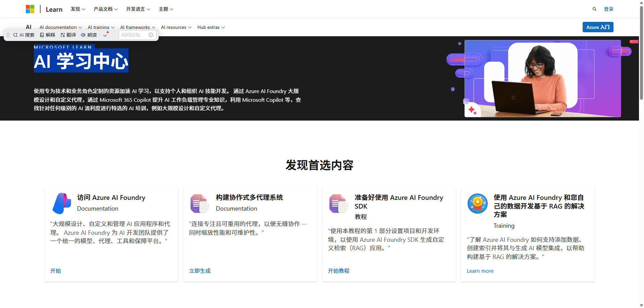The height and width of the screenshot is (308, 644).
Task: Click the Microsoft logo in the header
Action: pyautogui.click(x=30, y=9)
